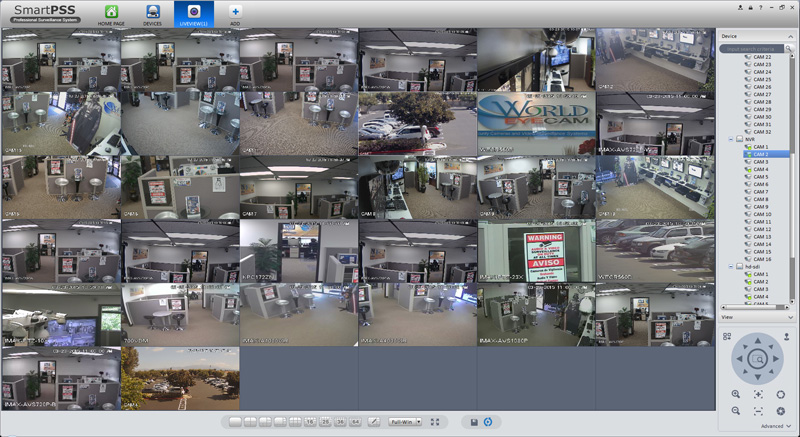Image resolution: width=800 pixels, height=437 pixels.
Task: Select CAM 12 under the NVR node
Action: point(762,229)
